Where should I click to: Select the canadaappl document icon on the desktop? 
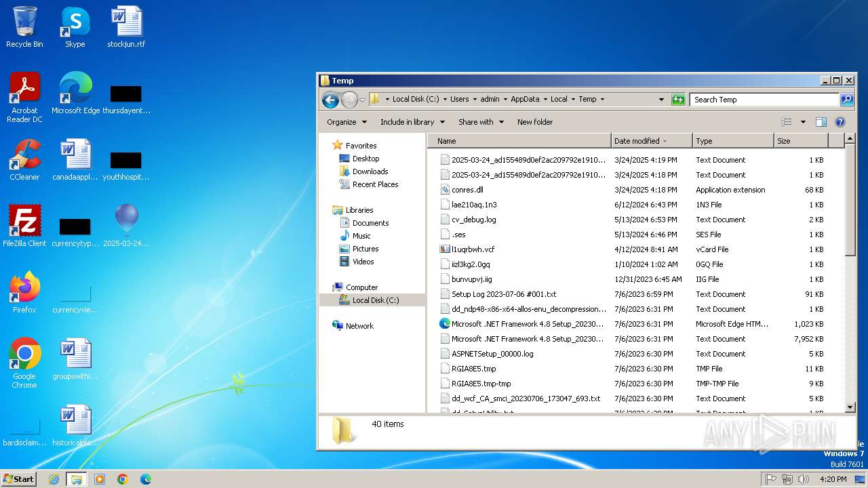(75, 160)
